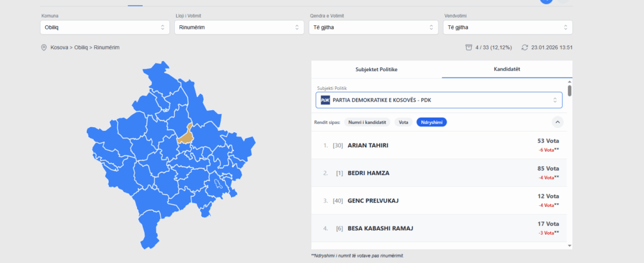Viewport: 644px width, 263px height.
Task: Select the Kandidatët tab
Action: click(507, 69)
